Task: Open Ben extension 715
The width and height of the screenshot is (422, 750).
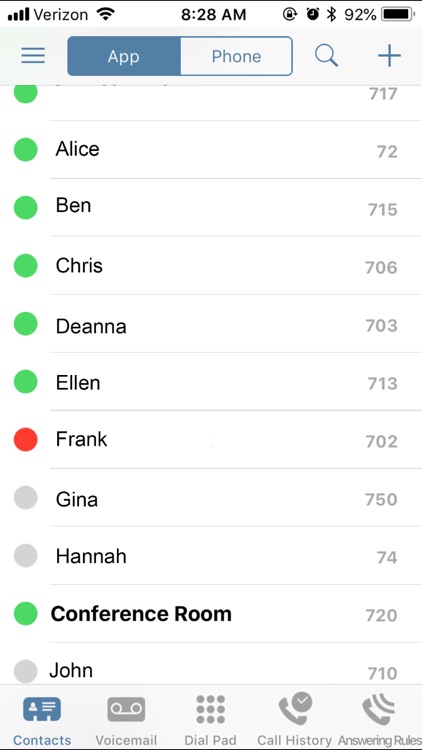Action: (211, 208)
